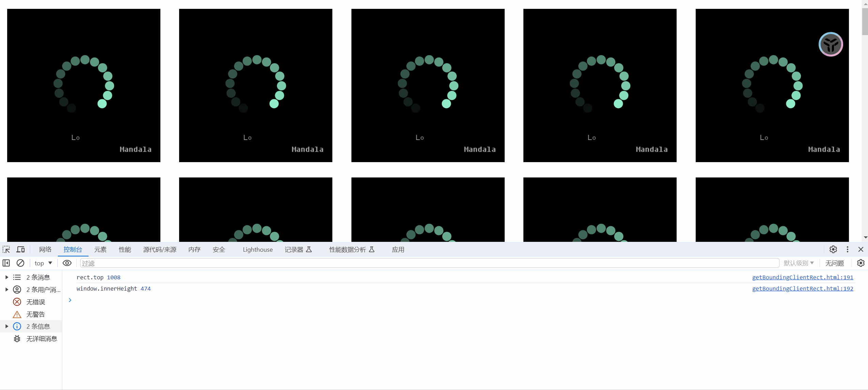Select the 无错误 errors filter
868x390 pixels.
pyautogui.click(x=35, y=302)
